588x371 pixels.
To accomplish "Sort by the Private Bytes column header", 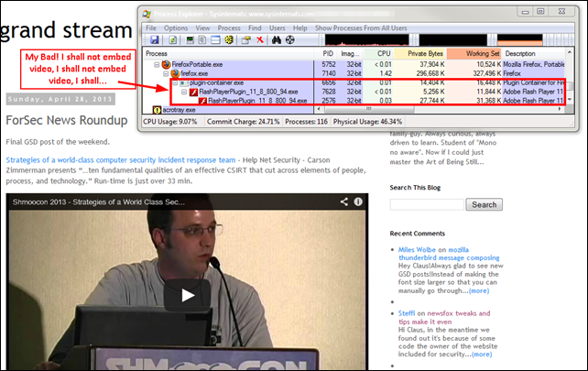I will point(420,54).
